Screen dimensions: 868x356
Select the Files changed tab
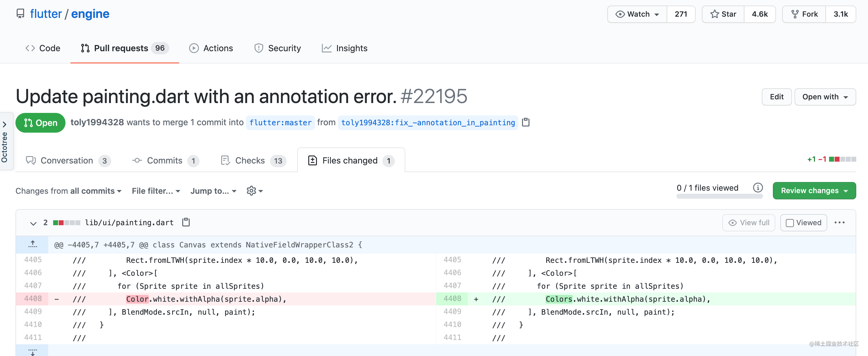coord(351,160)
